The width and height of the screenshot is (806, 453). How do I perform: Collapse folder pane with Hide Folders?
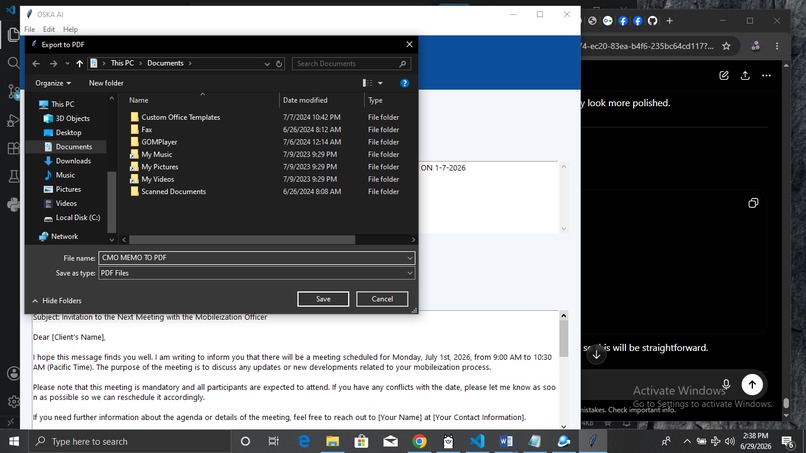[57, 301]
